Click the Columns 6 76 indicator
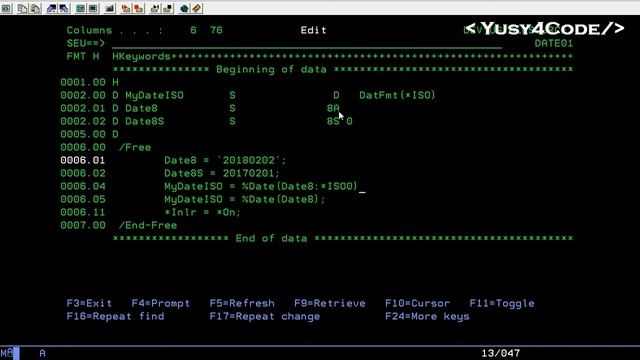The image size is (640, 360). 145,30
